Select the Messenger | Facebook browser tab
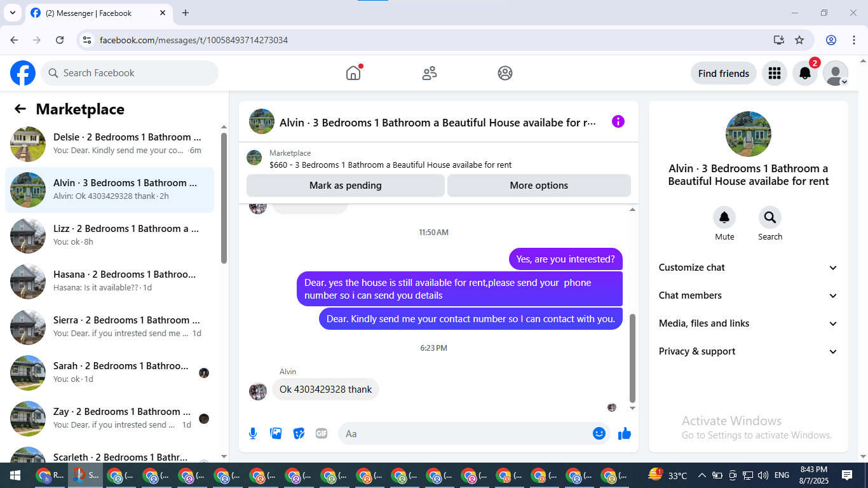The width and height of the screenshot is (868, 488). pyautogui.click(x=98, y=13)
